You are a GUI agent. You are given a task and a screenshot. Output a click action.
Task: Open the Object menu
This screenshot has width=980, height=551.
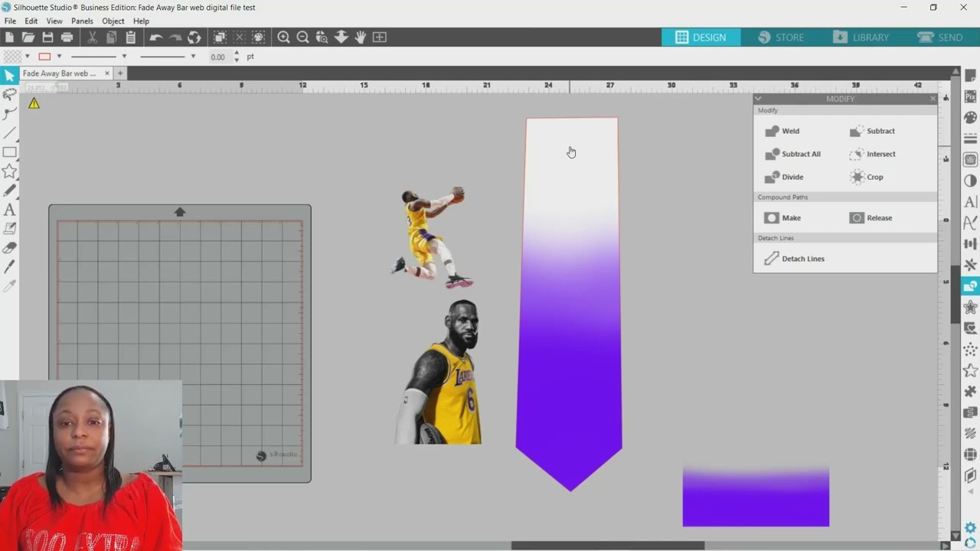click(x=113, y=21)
